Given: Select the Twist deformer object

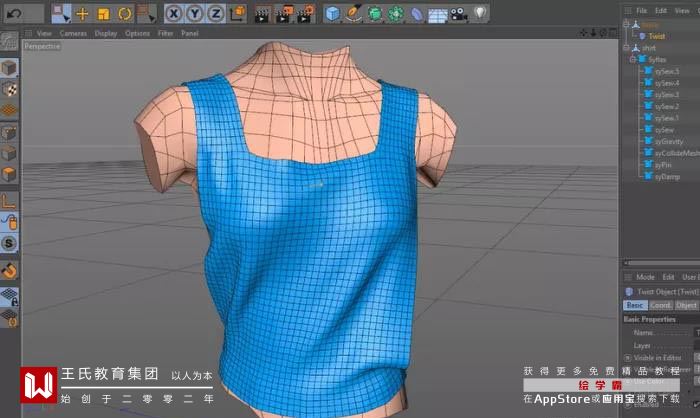Looking at the screenshot, I should (657, 36).
